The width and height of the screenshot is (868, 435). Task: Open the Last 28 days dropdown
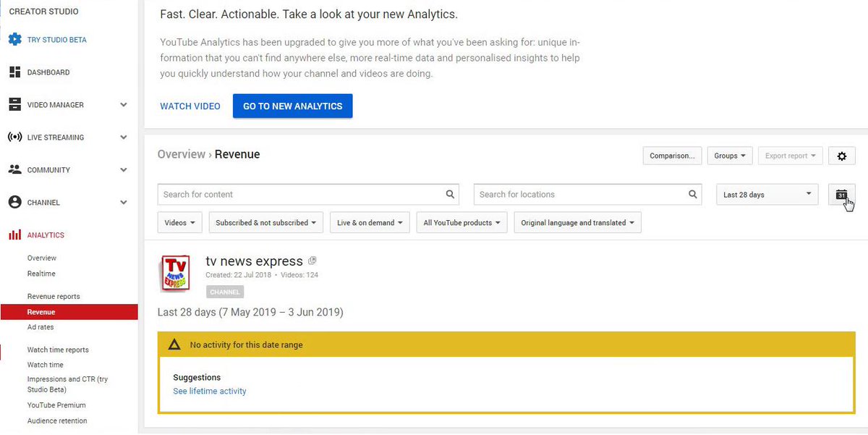767,195
